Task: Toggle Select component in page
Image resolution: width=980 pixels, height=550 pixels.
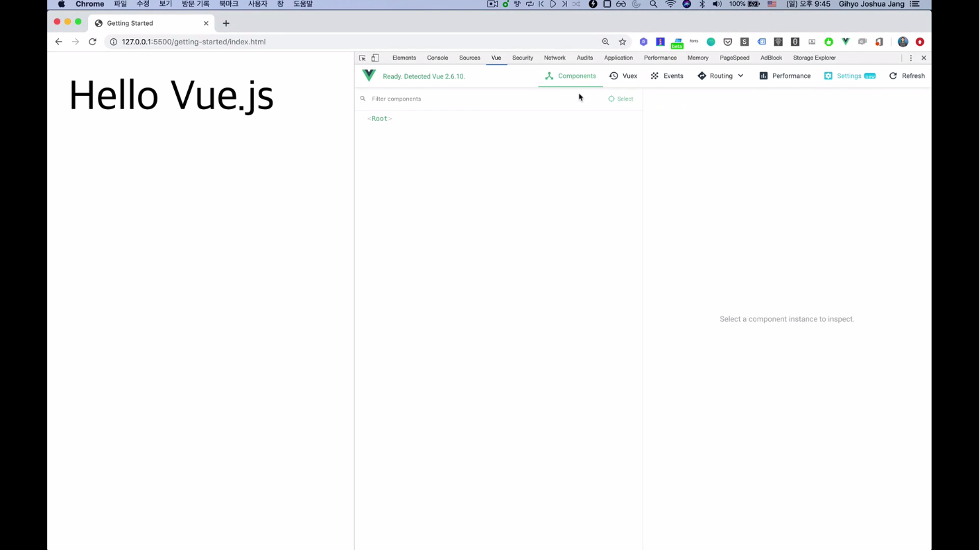Action: 621,99
